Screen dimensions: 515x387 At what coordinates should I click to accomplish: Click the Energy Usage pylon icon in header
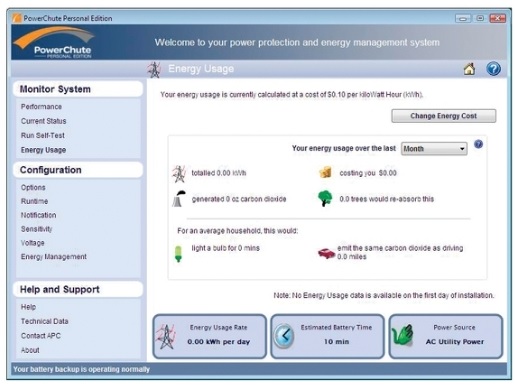[154, 70]
